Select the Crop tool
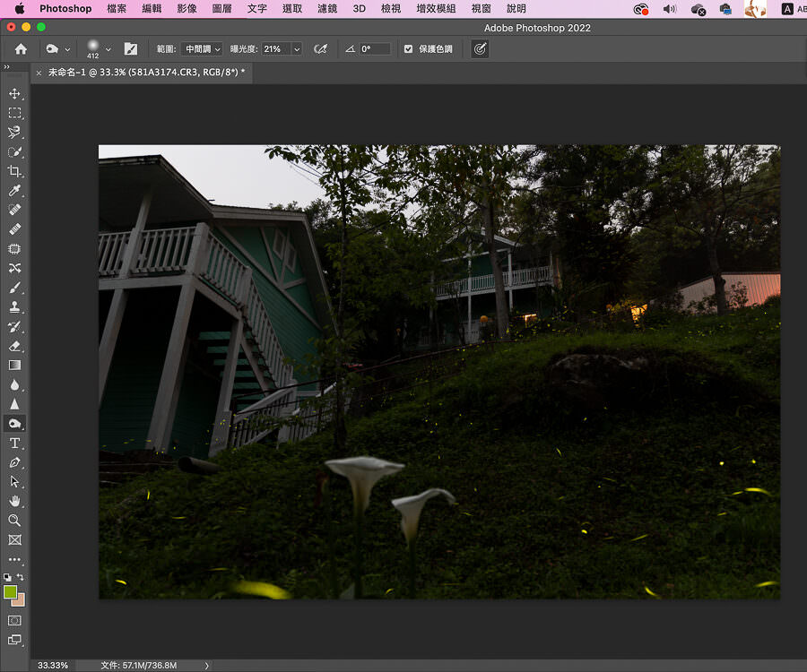The width and height of the screenshot is (807, 672). click(14, 171)
